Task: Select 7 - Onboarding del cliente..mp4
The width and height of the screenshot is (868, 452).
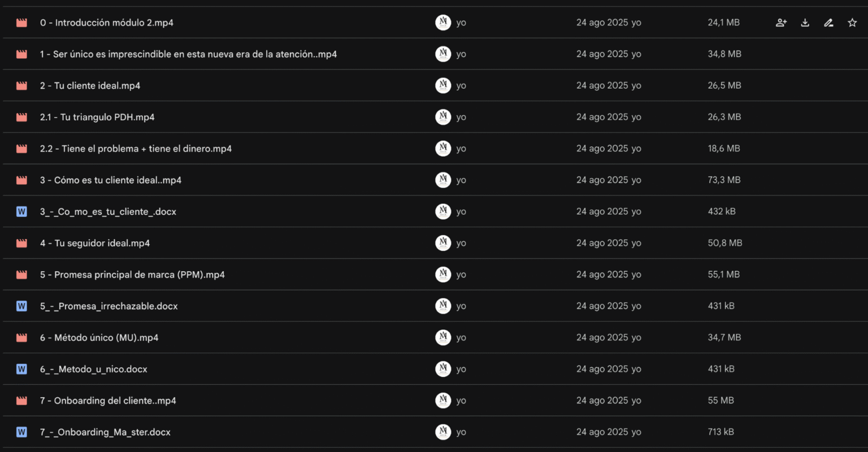Action: pyautogui.click(x=108, y=401)
